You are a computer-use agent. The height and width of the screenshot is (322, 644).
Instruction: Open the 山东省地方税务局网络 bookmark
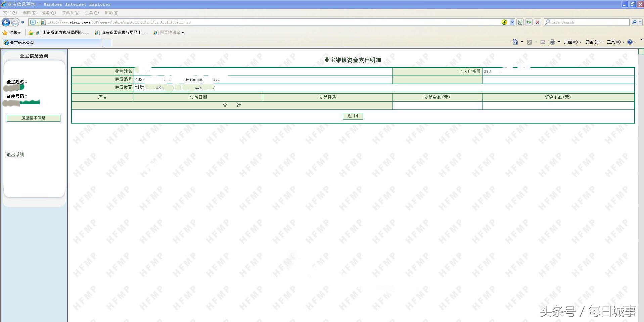pyautogui.click(x=62, y=33)
